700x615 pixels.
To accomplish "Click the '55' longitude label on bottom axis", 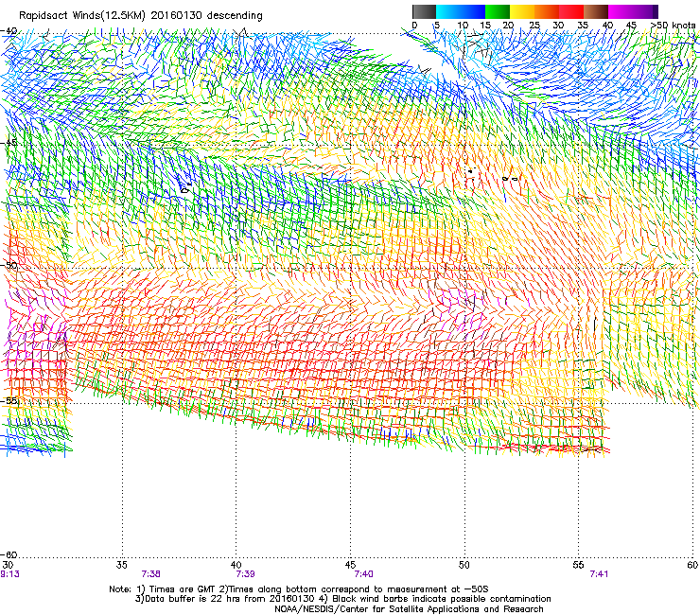I will point(578,565).
